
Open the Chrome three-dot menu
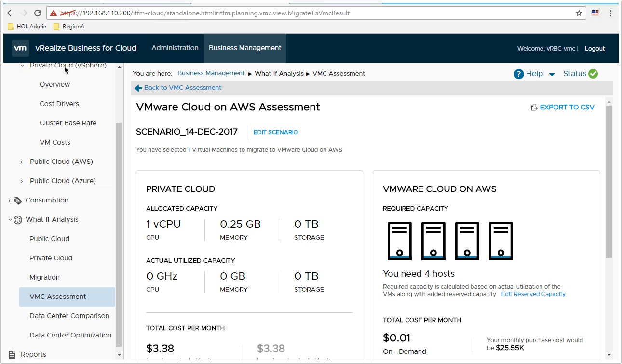611,13
